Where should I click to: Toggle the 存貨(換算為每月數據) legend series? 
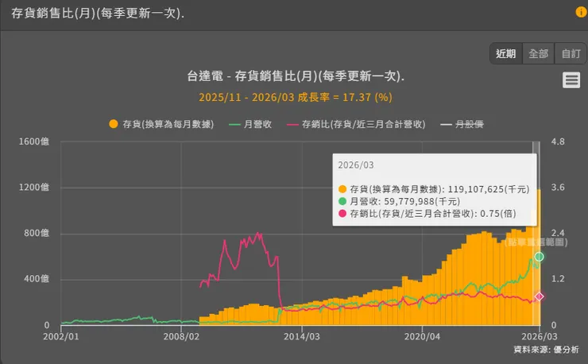click(x=161, y=124)
